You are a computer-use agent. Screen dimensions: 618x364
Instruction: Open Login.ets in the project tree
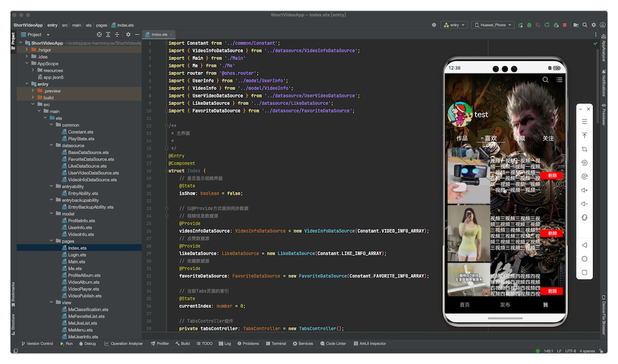77,255
